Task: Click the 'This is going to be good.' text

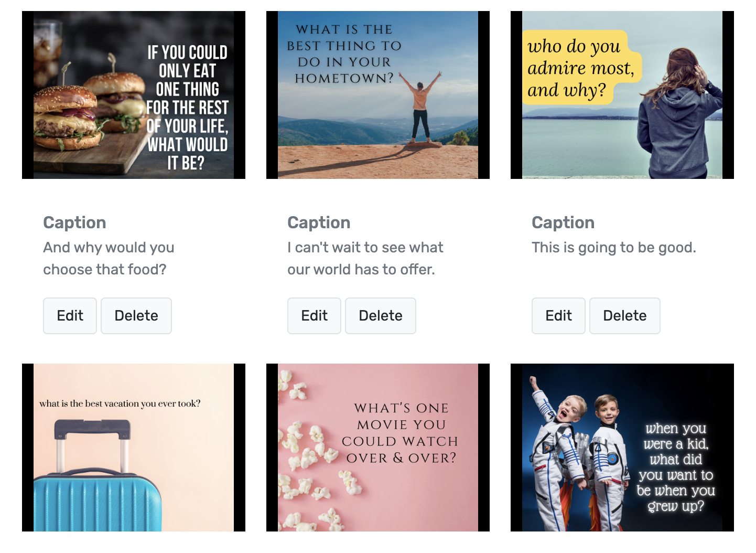Action: pyautogui.click(x=614, y=247)
